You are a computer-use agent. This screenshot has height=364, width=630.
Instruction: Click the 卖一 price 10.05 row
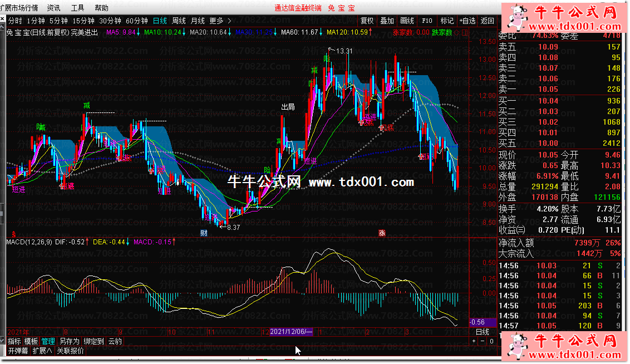pyautogui.click(x=559, y=89)
